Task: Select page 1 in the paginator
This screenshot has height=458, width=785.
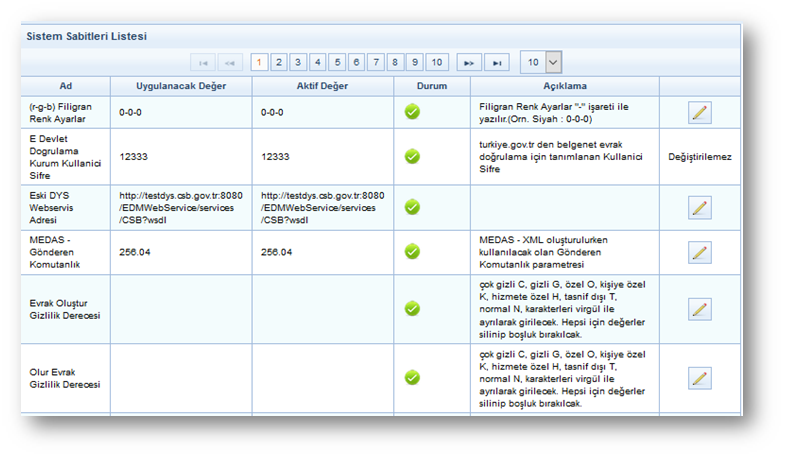Action: tap(259, 63)
